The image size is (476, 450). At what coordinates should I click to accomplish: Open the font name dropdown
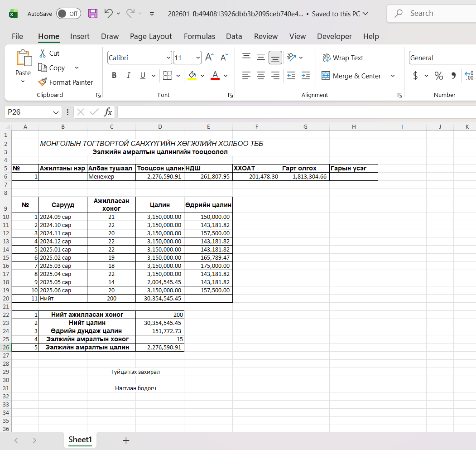169,58
